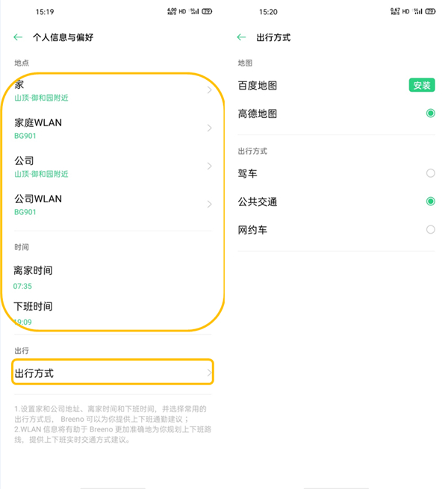
Task: Tap 下班时间 setting row
Action: [x=112, y=312]
